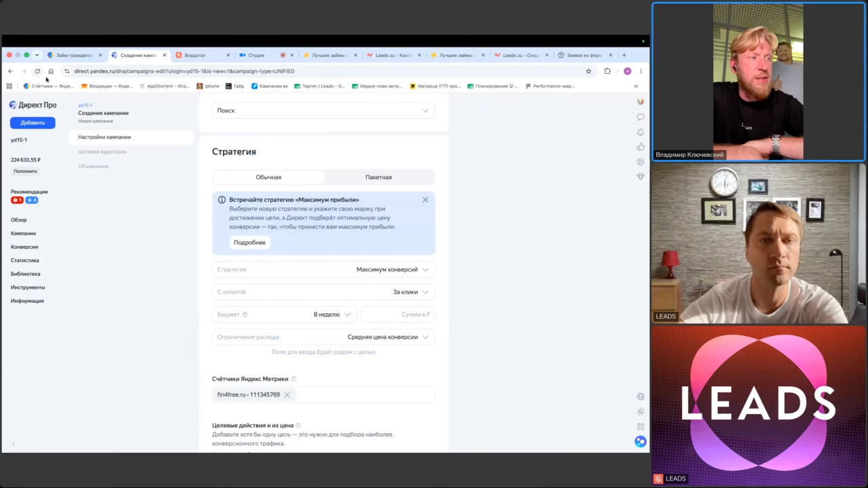The width and height of the screenshot is (868, 488).
Task: Reload the page with browser refresh icon
Action: (x=37, y=71)
